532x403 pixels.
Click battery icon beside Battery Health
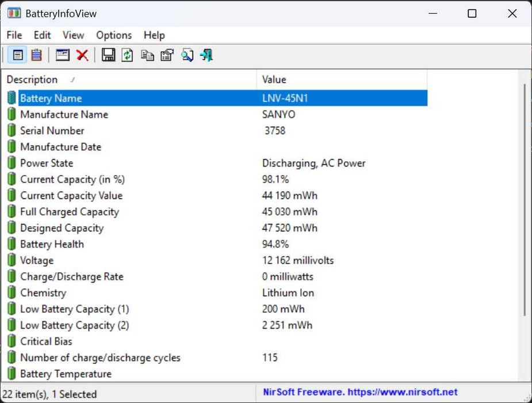(12, 244)
